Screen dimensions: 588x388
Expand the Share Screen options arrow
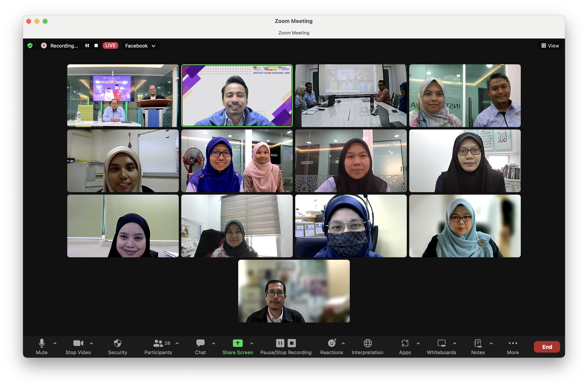coord(252,344)
